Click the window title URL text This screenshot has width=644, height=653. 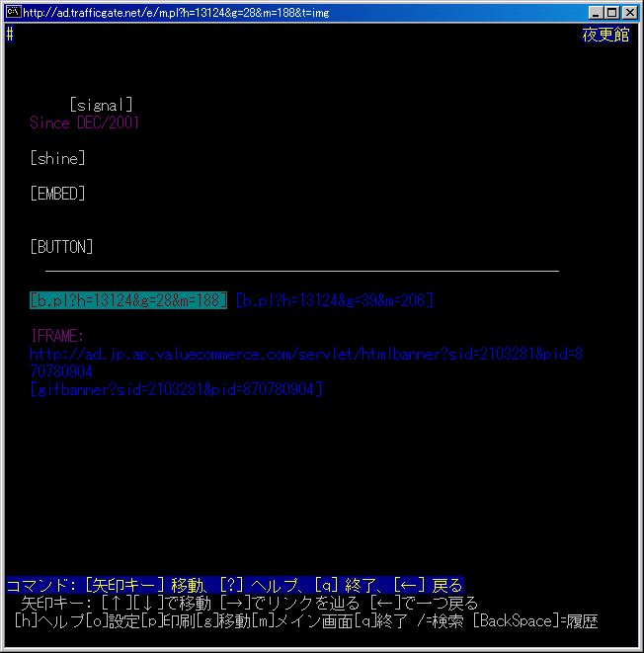point(176,13)
